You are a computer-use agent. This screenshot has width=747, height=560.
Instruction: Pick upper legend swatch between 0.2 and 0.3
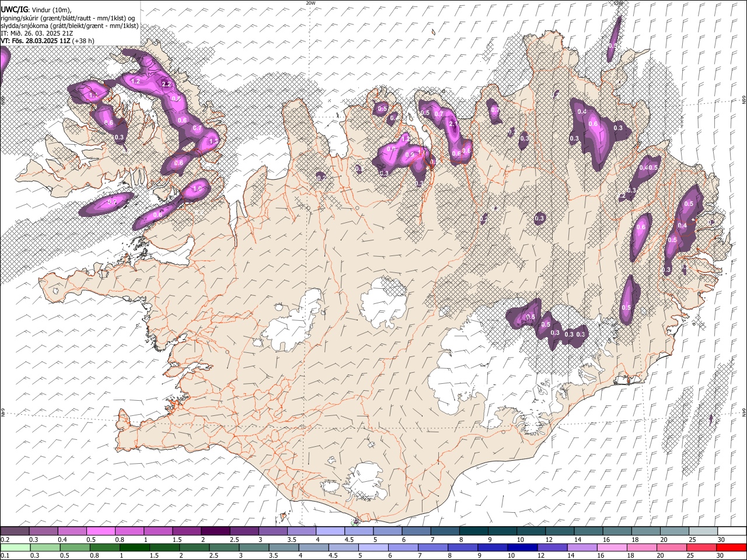15,531
